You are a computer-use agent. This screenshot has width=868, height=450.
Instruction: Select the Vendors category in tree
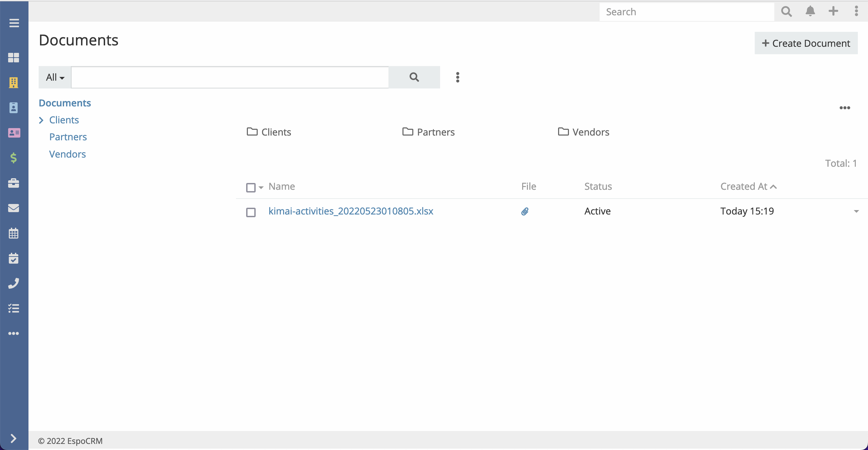point(67,154)
